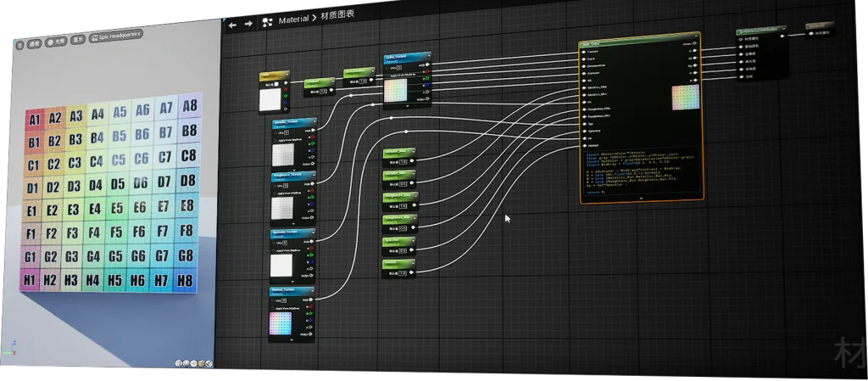Image resolution: width=868 pixels, height=381 pixels.
Task: Select the Roughness_Texture node header
Action: point(293,177)
